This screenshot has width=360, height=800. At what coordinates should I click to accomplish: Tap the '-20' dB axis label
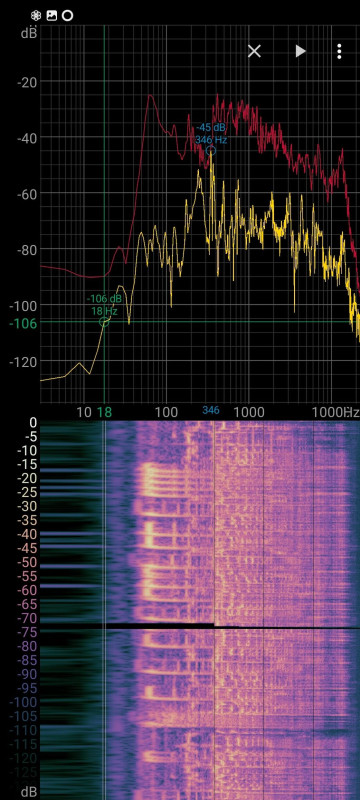(x=27, y=82)
